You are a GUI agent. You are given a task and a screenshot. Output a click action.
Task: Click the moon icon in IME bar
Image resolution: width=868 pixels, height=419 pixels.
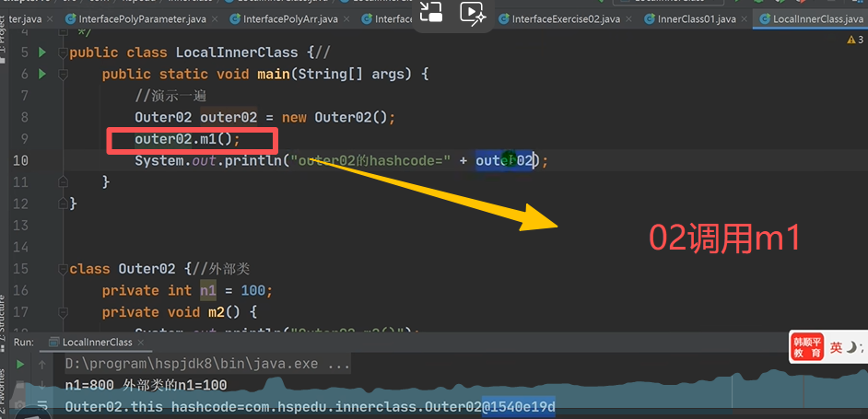point(853,347)
